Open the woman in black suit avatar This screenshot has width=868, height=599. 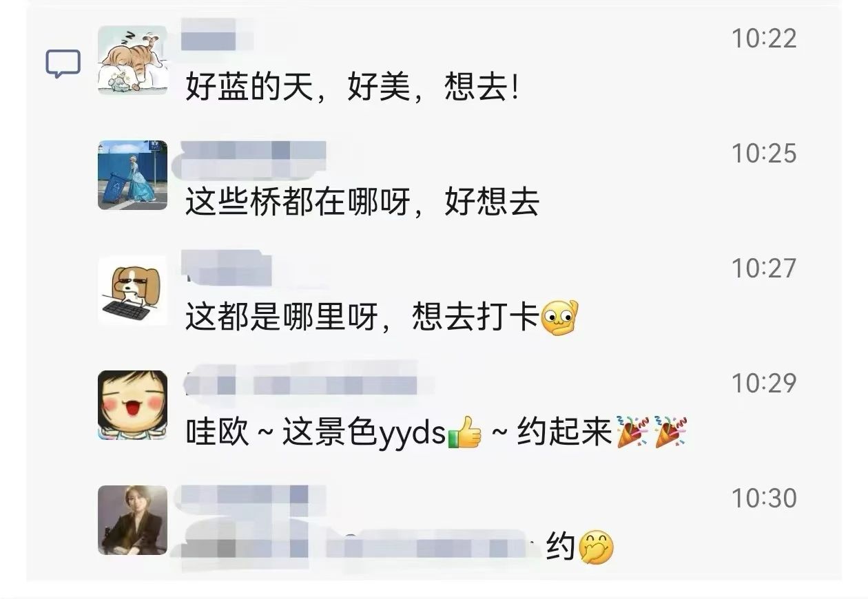[x=132, y=520]
